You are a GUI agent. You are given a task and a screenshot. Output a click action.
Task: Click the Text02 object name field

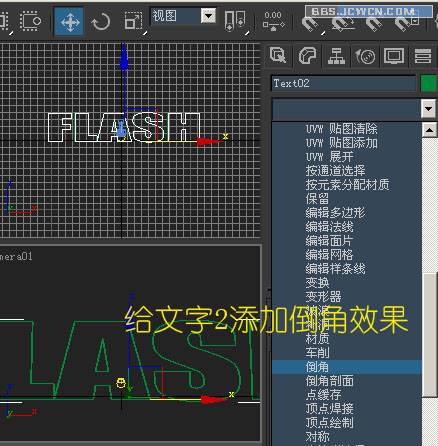[x=343, y=83]
